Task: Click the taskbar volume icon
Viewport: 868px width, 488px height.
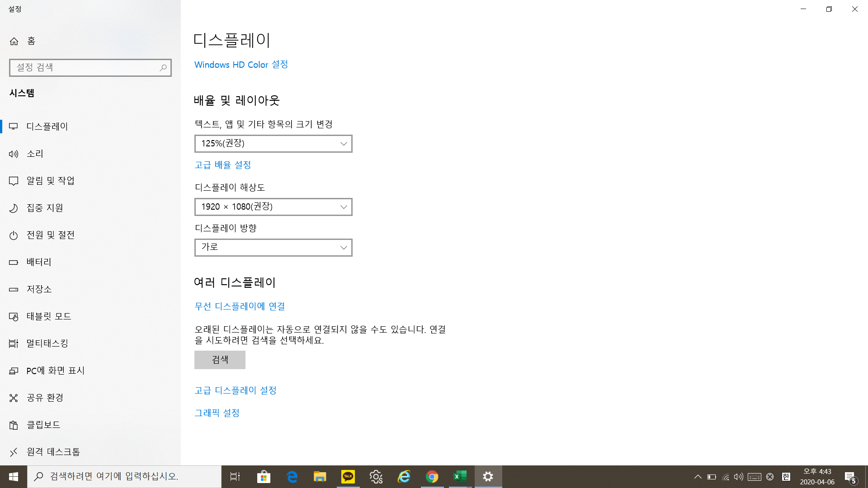Action: pyautogui.click(x=738, y=477)
